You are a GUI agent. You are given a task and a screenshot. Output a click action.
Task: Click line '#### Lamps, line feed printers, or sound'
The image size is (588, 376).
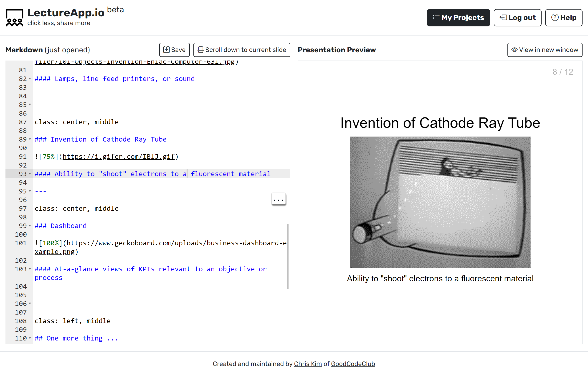114,79
